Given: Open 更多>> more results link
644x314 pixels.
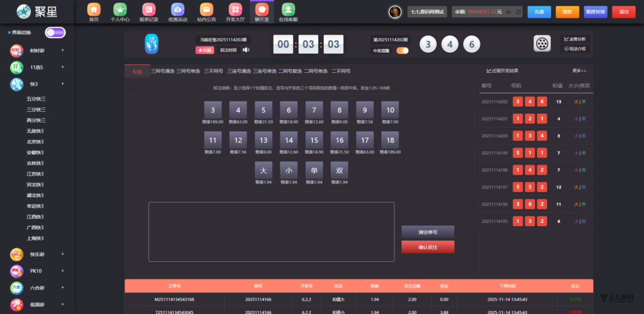Looking at the screenshot, I should click(579, 71).
